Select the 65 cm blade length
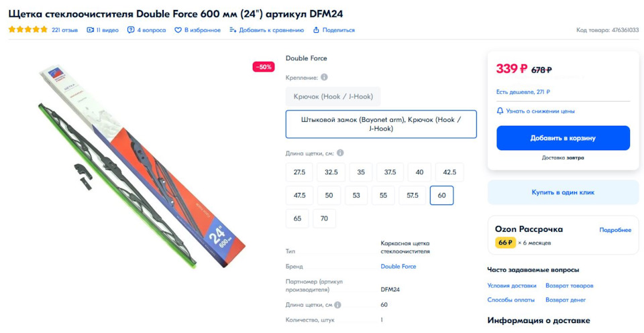The height and width of the screenshot is (333, 644). coord(297,218)
